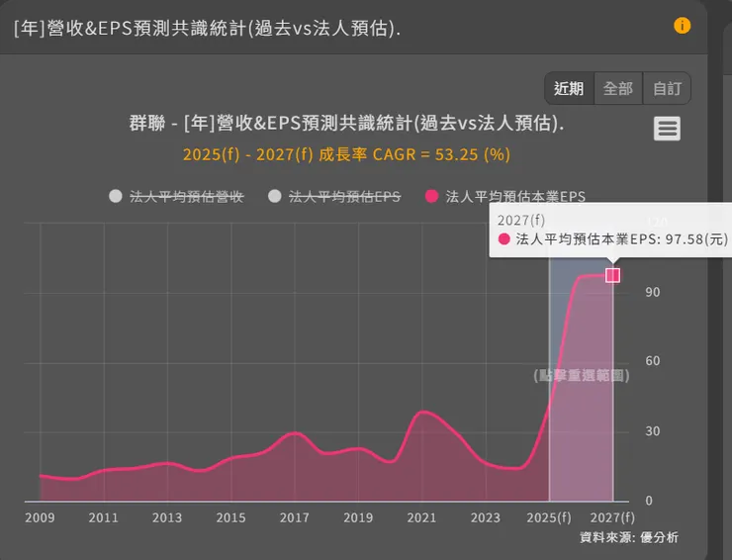Click the tooltip text 法人平均預估本業EPS: 97.58(元)
The width and height of the screenshot is (732, 560).
point(622,239)
